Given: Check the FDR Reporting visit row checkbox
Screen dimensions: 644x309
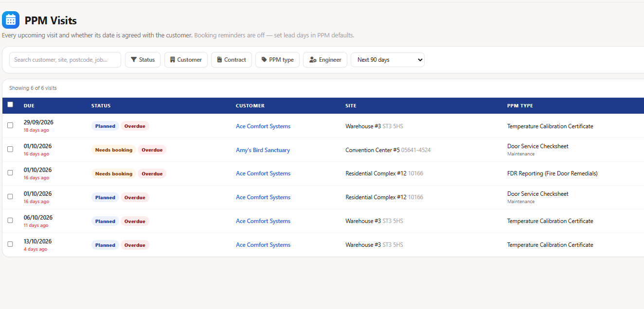Looking at the screenshot, I should 10,173.
